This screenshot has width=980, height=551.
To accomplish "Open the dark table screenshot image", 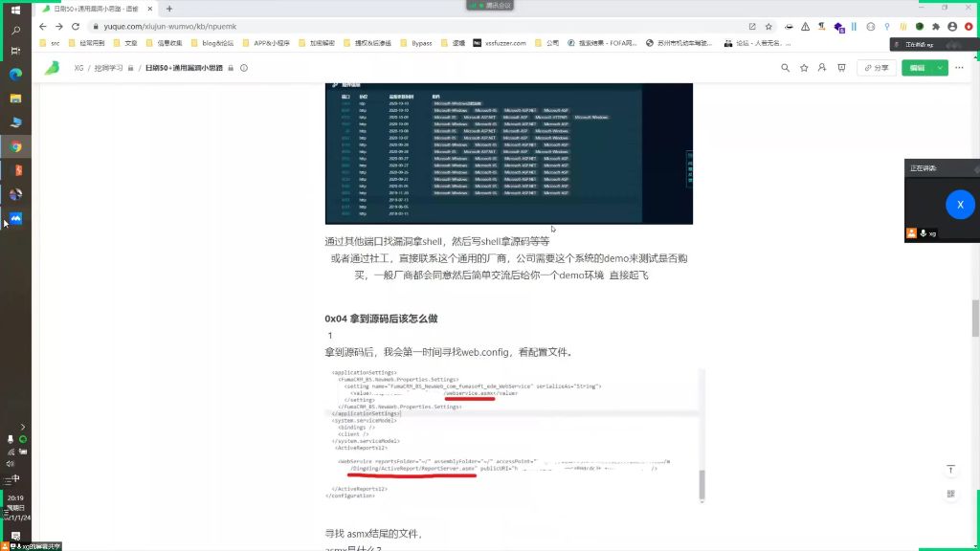I will click(x=509, y=153).
